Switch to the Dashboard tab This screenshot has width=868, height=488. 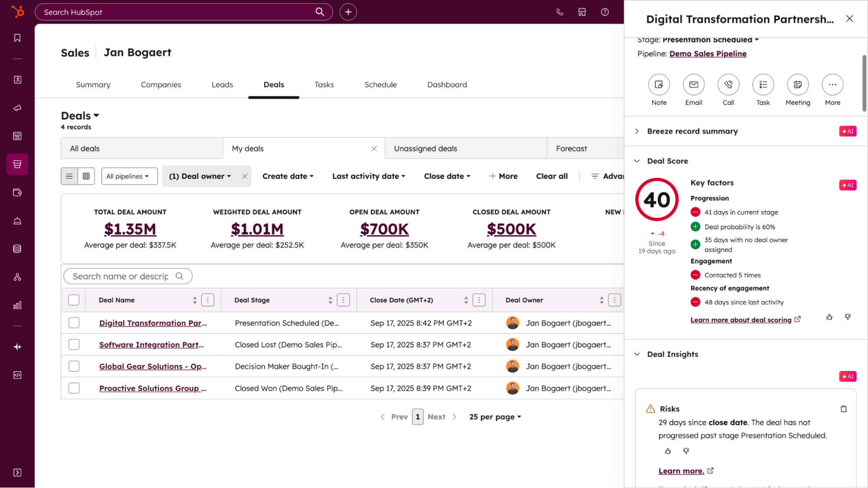(447, 85)
